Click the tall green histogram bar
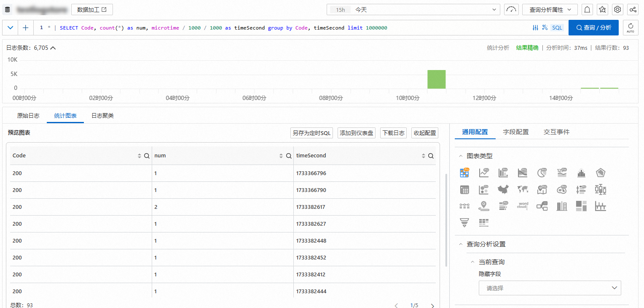The width and height of the screenshot is (644, 308). point(436,79)
